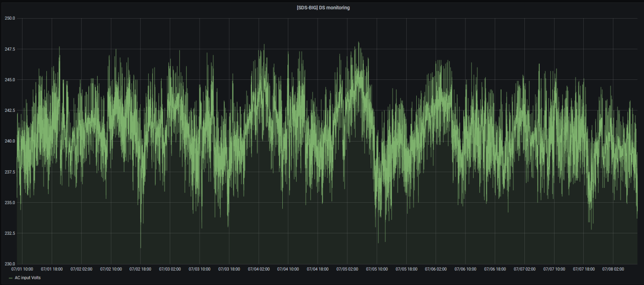Click the 240.0 Y-axis label
Screen dimensions: 644x285
(x=10, y=141)
